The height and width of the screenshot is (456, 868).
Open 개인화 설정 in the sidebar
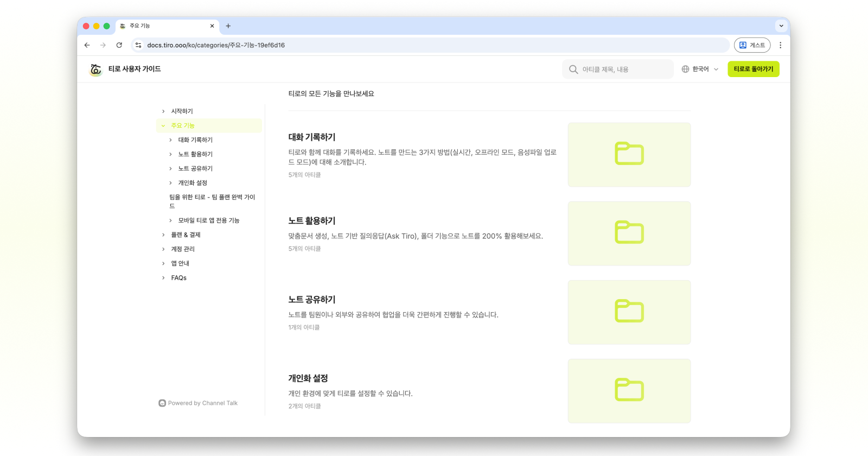193,183
